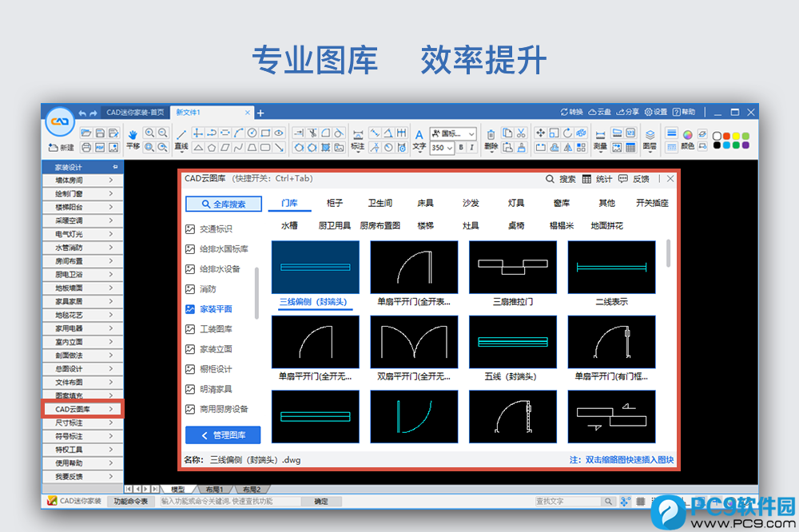Image resolution: width=799 pixels, height=532 pixels.
Task: Expand the 尺寸标注 sidebar category
Action: [82, 423]
